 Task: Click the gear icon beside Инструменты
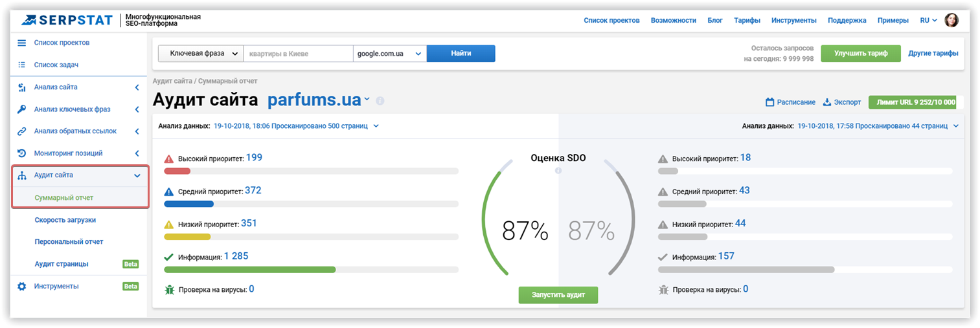tap(21, 286)
